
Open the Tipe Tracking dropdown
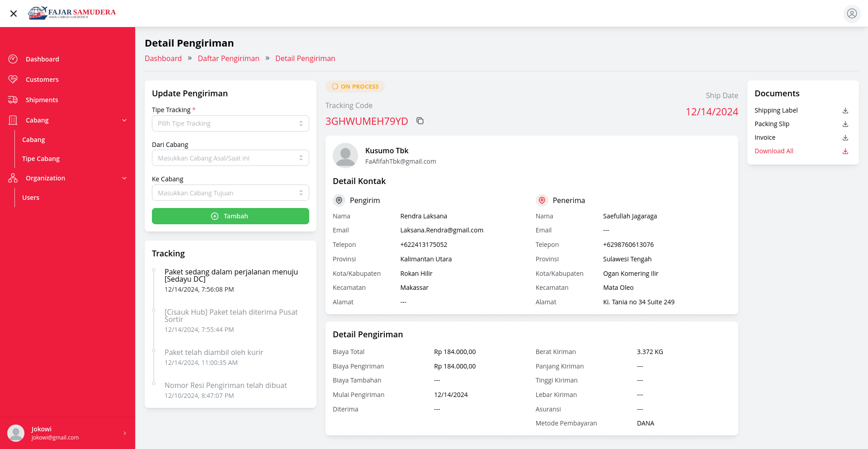(x=230, y=123)
